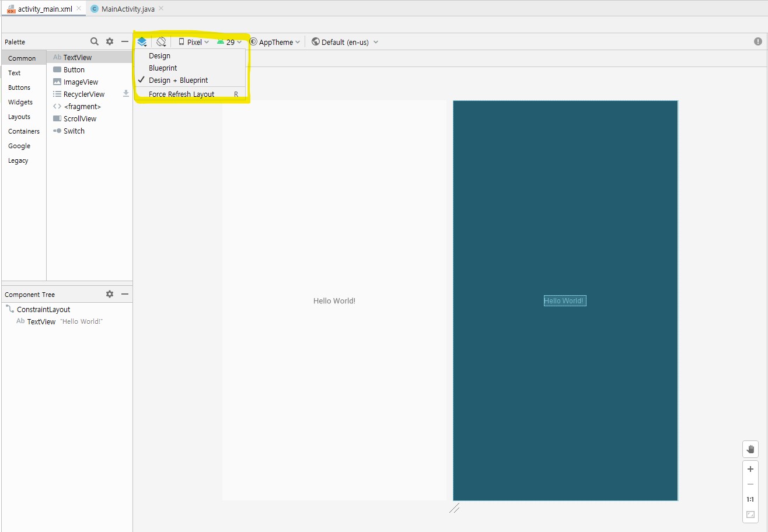Select the Text palette category

point(24,73)
